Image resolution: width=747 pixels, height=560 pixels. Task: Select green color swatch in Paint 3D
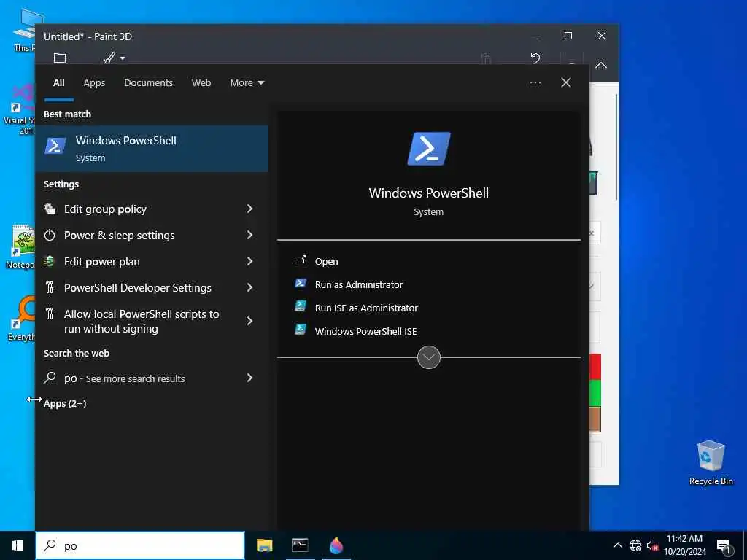(595, 393)
